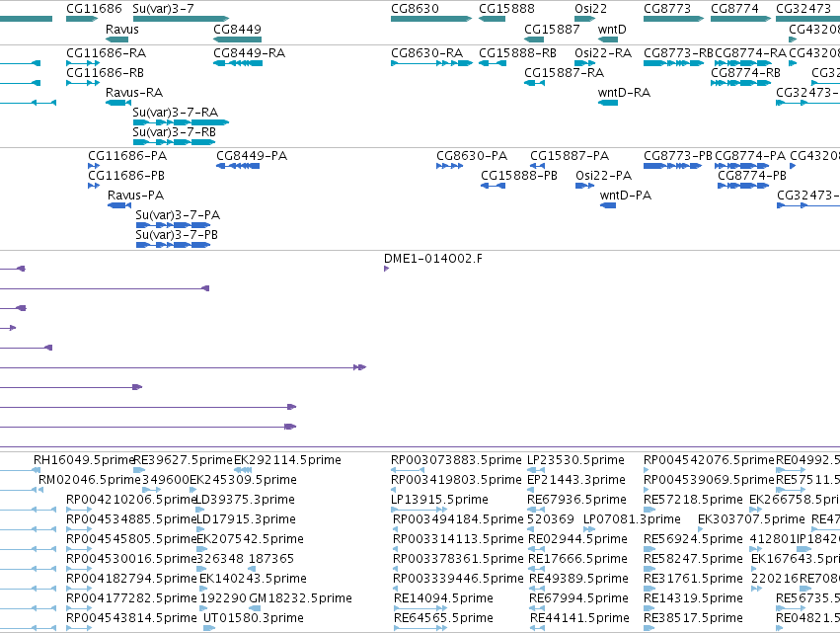The width and height of the screenshot is (840, 633).
Task: Click the Ravus-PA protein feature
Action: pos(119,205)
